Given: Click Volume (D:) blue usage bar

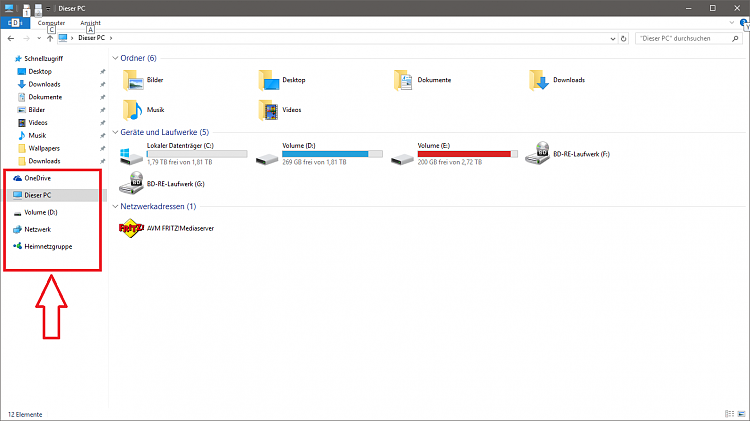Looking at the screenshot, I should click(x=332, y=154).
